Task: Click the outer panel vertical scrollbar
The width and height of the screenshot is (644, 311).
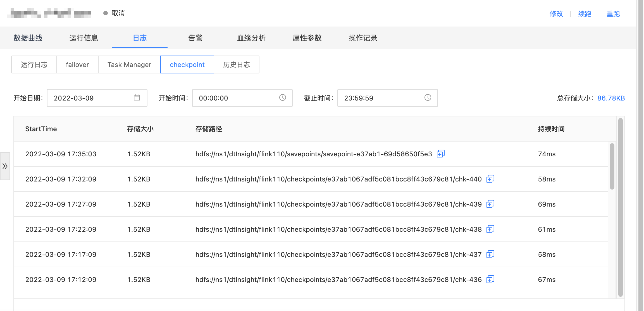Action: click(621, 207)
